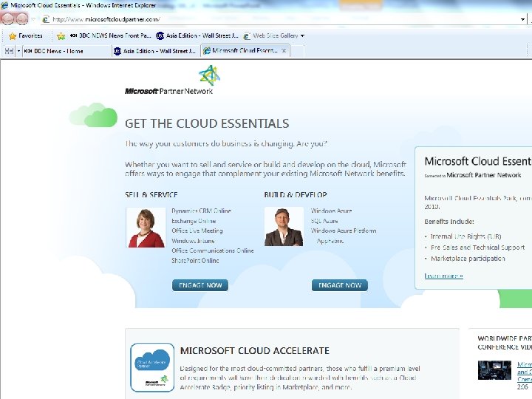Open Dynamics CRM Online link
Viewport: 532px width, 399px height.
(201, 211)
